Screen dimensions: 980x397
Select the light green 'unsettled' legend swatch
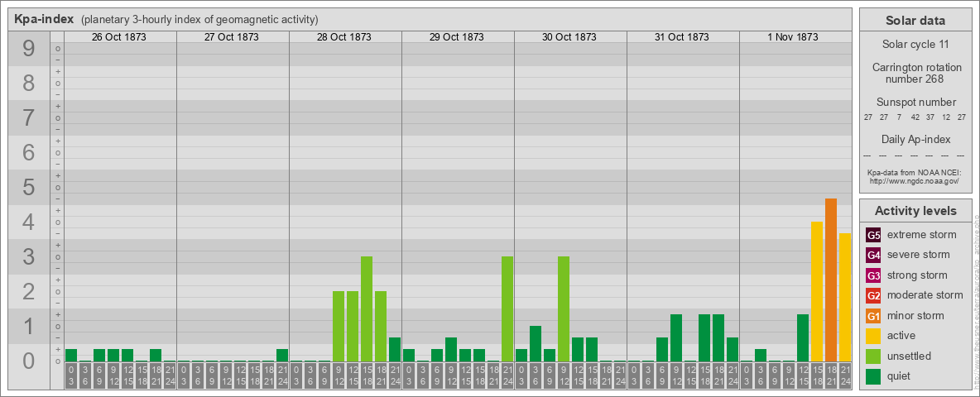(x=873, y=356)
